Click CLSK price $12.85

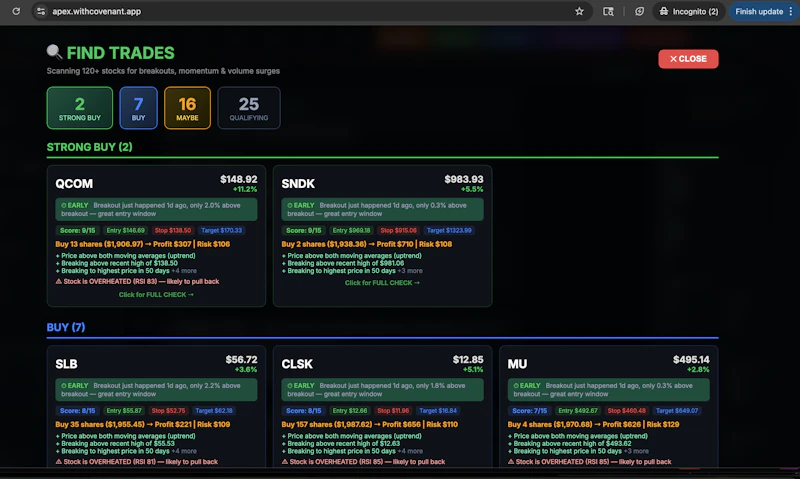tap(468, 360)
